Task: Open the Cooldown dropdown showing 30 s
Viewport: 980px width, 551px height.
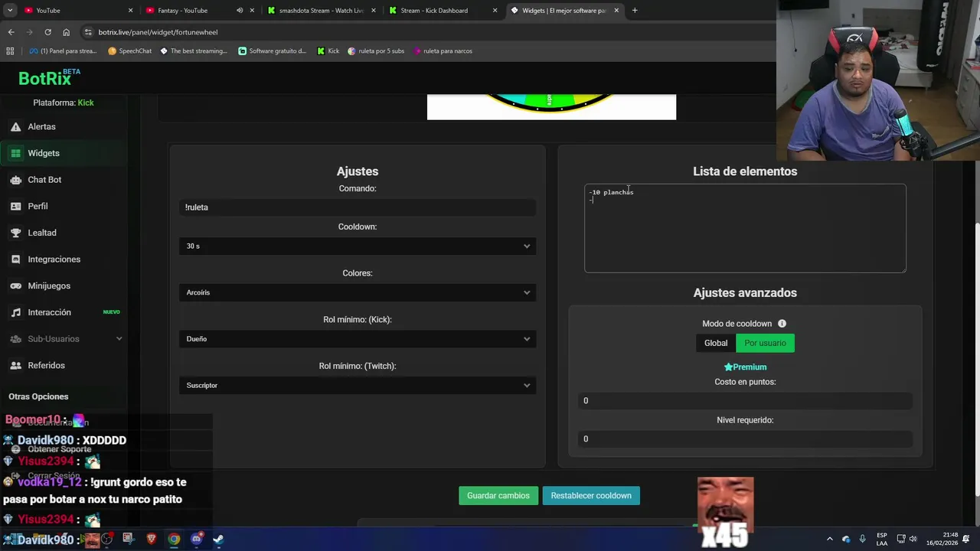Action: [x=358, y=246]
